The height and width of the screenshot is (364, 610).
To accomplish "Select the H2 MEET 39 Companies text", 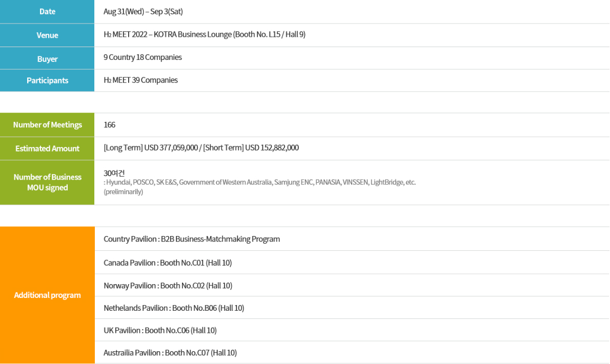I will 140,80.
